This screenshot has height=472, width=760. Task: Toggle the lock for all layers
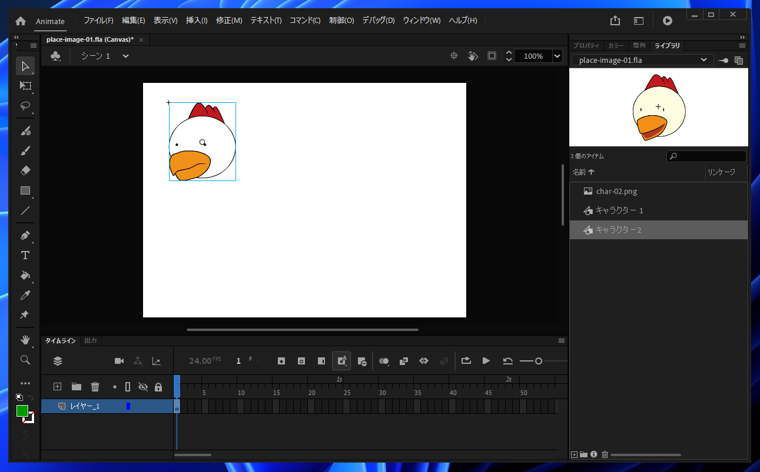[x=158, y=387]
